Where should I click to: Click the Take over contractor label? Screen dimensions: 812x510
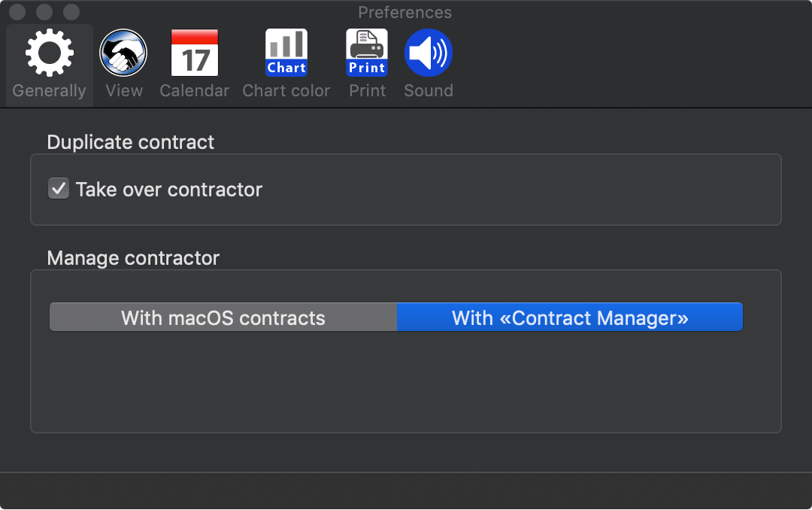coord(169,190)
